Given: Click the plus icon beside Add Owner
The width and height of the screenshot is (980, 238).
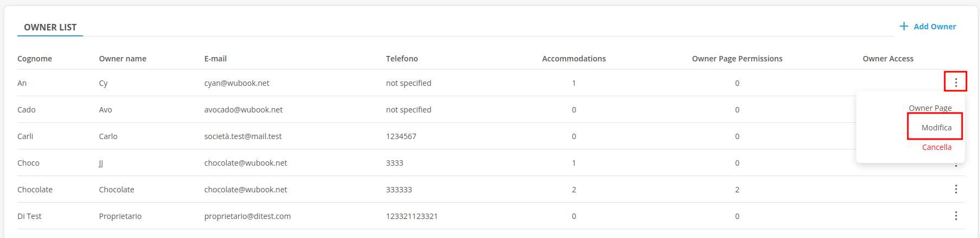Looking at the screenshot, I should 904,26.
